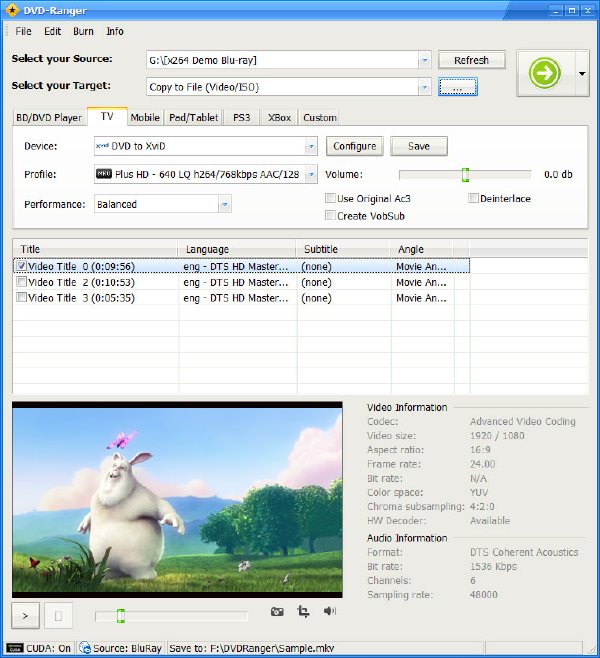Screen dimensions: 600x658
Task: Click the preview seek slider handle
Action: 121,616
